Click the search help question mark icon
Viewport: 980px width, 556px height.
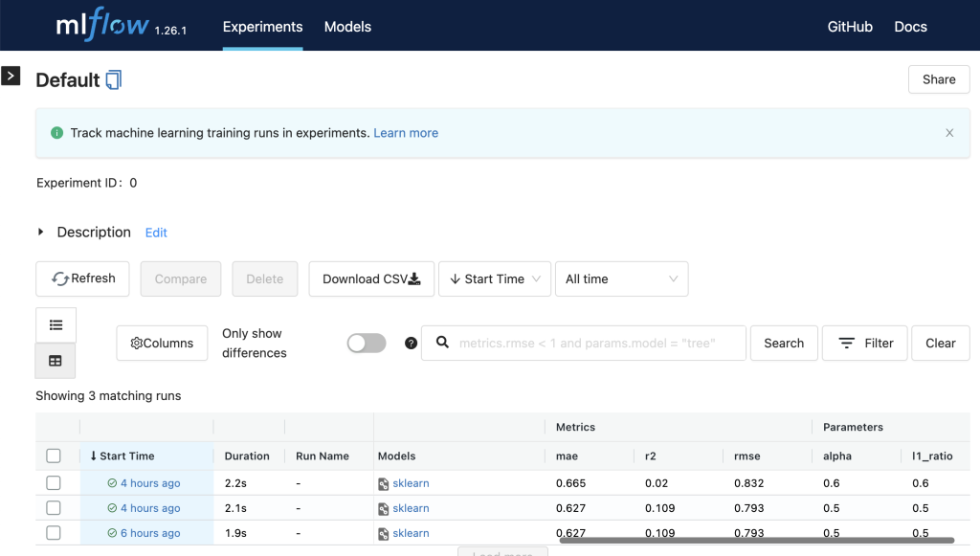pos(411,344)
